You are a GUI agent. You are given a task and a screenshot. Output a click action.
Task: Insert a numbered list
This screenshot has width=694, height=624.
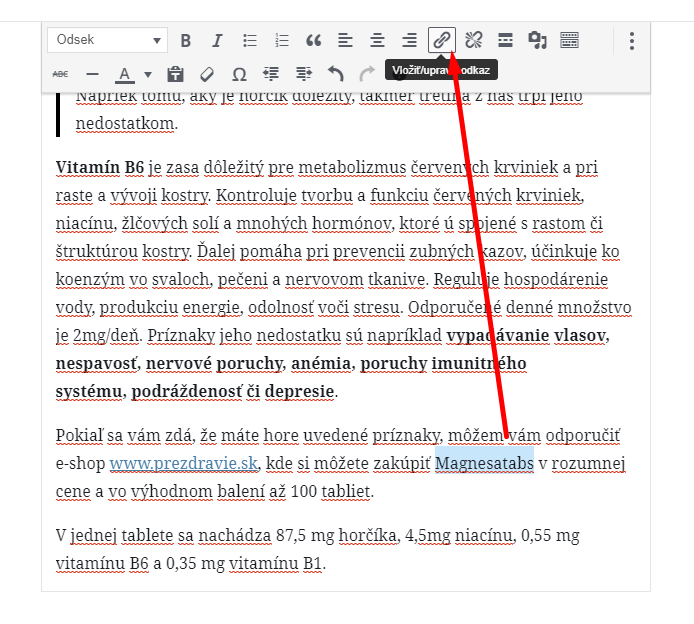(x=282, y=40)
